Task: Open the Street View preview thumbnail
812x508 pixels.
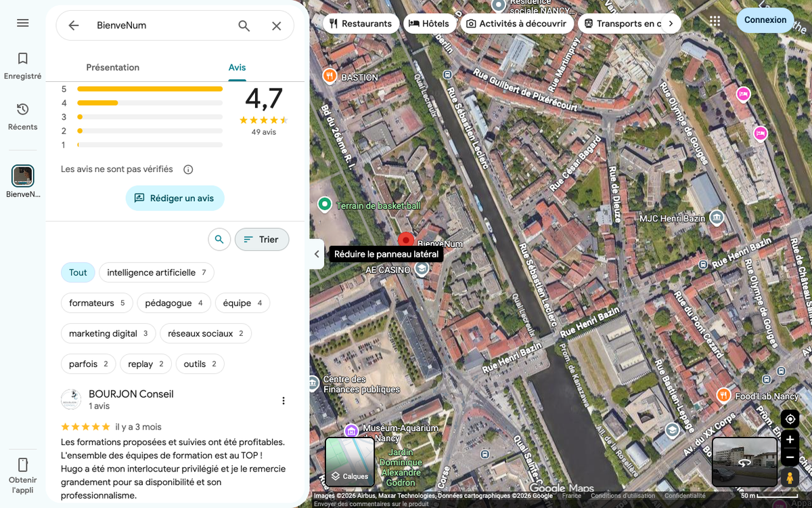Action: pos(744,462)
